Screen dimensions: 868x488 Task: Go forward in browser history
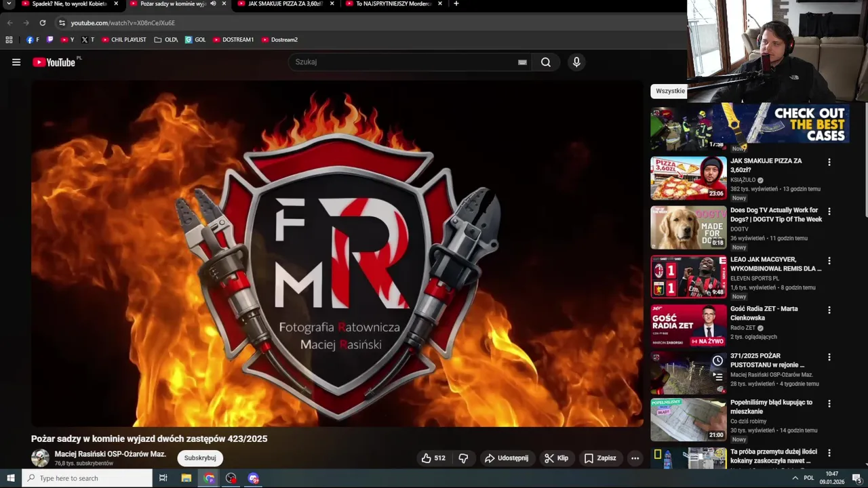[x=26, y=22]
